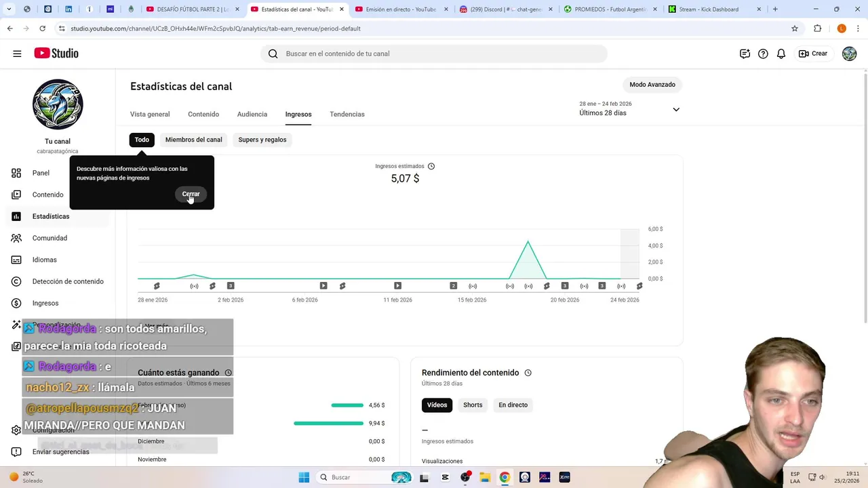Click the magnifier icon in search bar
Screen dimensions: 868x488
(273, 54)
